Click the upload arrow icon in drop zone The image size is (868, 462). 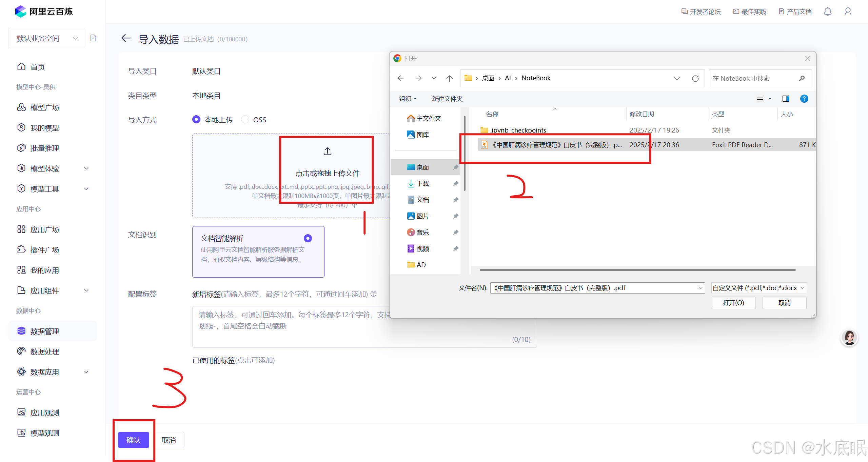(327, 151)
